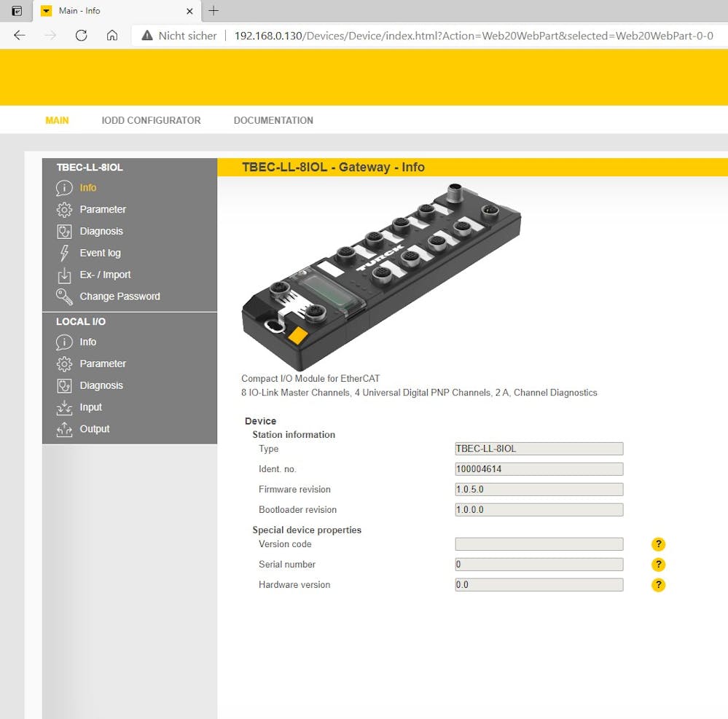Switch to the MAIN tab

click(57, 120)
